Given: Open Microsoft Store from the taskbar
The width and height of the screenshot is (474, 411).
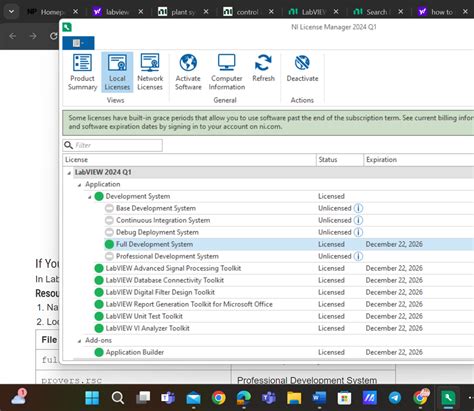Looking at the screenshot, I should point(344,398).
